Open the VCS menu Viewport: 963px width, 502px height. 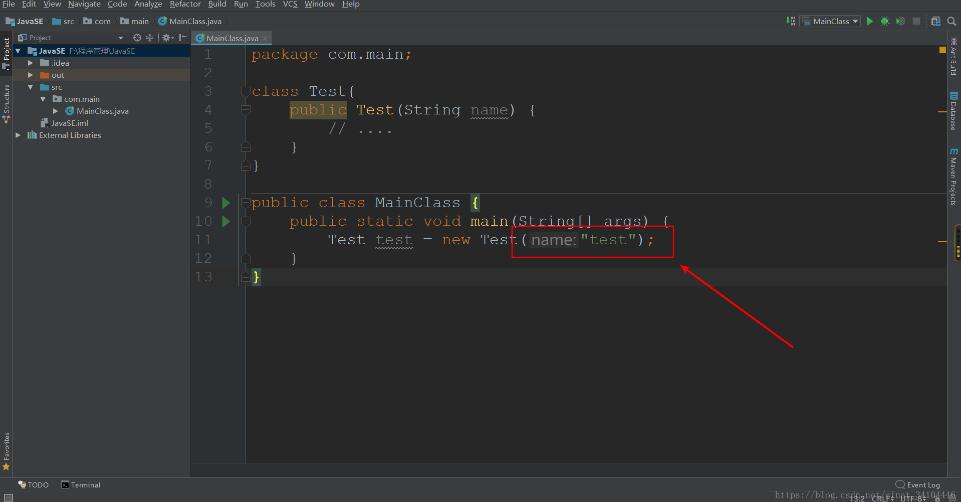[290, 4]
